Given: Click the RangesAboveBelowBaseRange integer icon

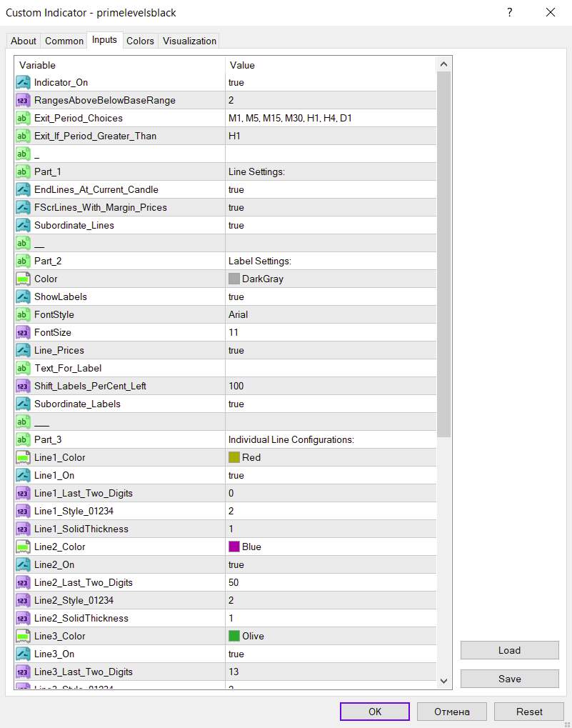Looking at the screenshot, I should pyautogui.click(x=23, y=100).
